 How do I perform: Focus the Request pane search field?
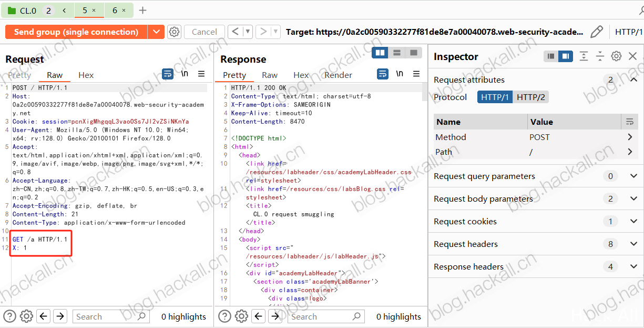(111, 316)
